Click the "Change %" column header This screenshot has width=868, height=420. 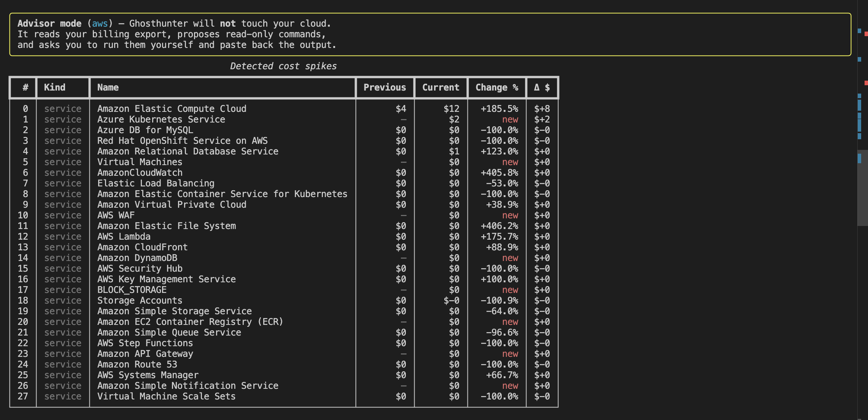(497, 87)
